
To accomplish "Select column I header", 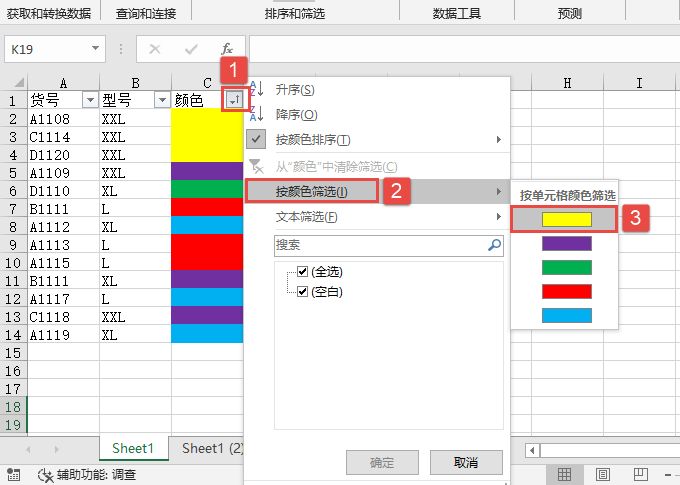I will (639, 82).
